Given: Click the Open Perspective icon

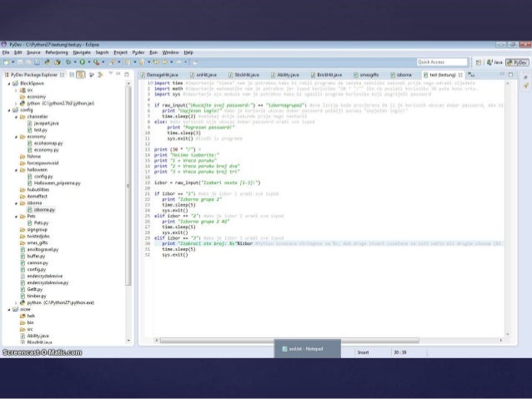Looking at the screenshot, I should pos(479,62).
